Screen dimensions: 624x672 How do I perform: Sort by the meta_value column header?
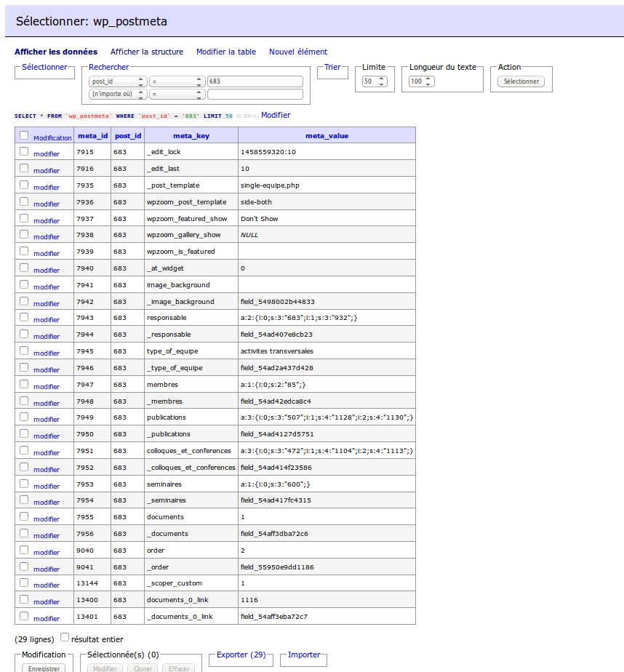click(327, 136)
